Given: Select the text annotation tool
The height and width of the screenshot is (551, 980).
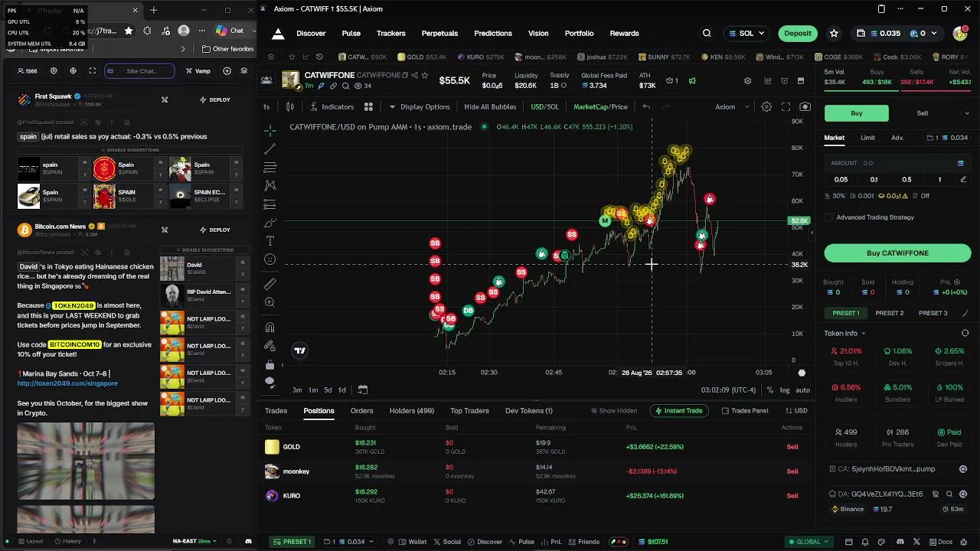Looking at the screenshot, I should 269,241.
